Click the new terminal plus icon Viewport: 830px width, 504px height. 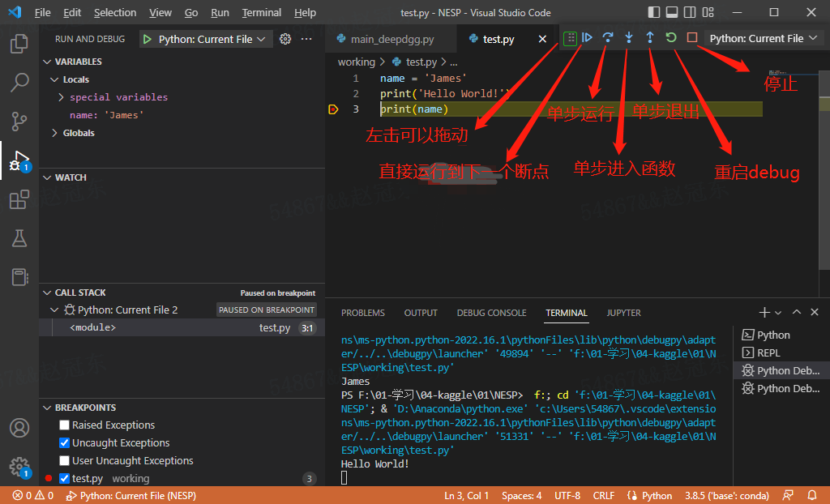pos(764,312)
